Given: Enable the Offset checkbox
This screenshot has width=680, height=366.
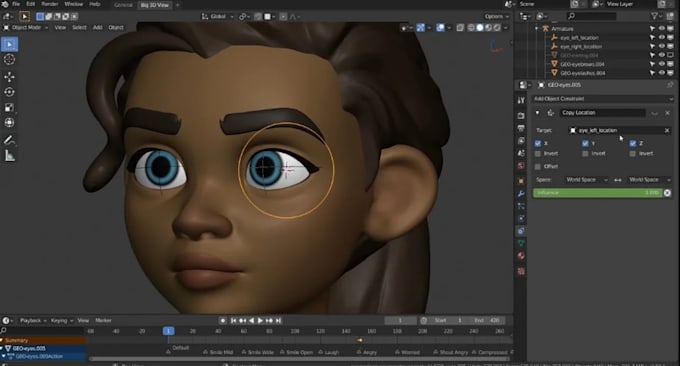Looking at the screenshot, I should (x=538, y=167).
